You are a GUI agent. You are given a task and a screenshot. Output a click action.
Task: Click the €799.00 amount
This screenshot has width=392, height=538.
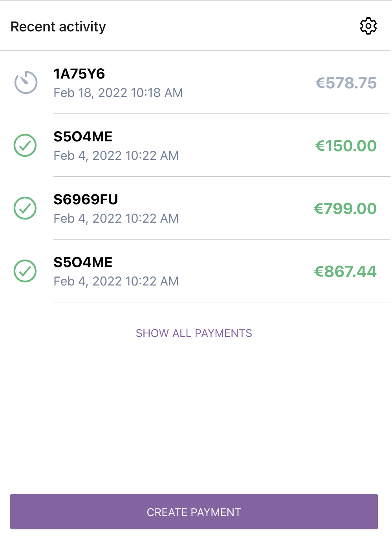click(x=345, y=209)
